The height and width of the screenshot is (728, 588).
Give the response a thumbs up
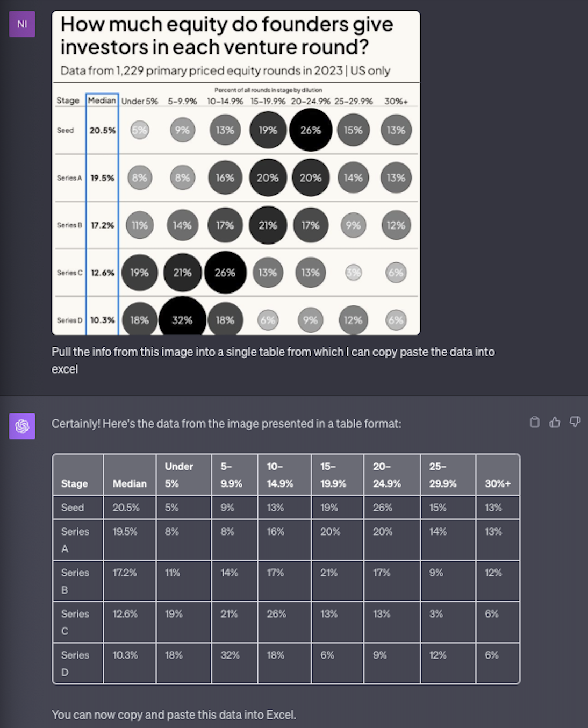click(x=555, y=422)
